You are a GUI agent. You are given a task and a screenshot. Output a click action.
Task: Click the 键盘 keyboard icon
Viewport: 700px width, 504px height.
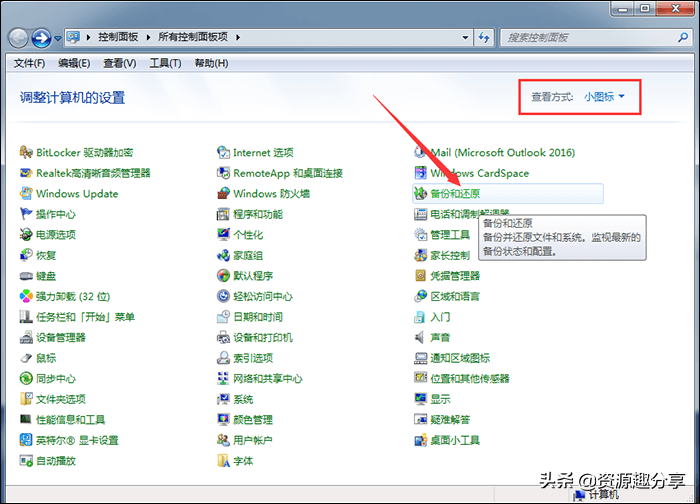click(26, 276)
